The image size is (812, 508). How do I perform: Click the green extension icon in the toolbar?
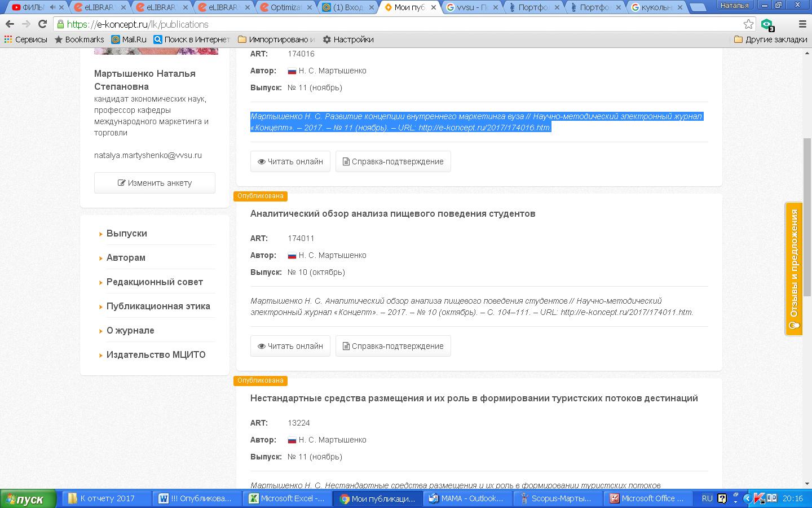[767, 24]
